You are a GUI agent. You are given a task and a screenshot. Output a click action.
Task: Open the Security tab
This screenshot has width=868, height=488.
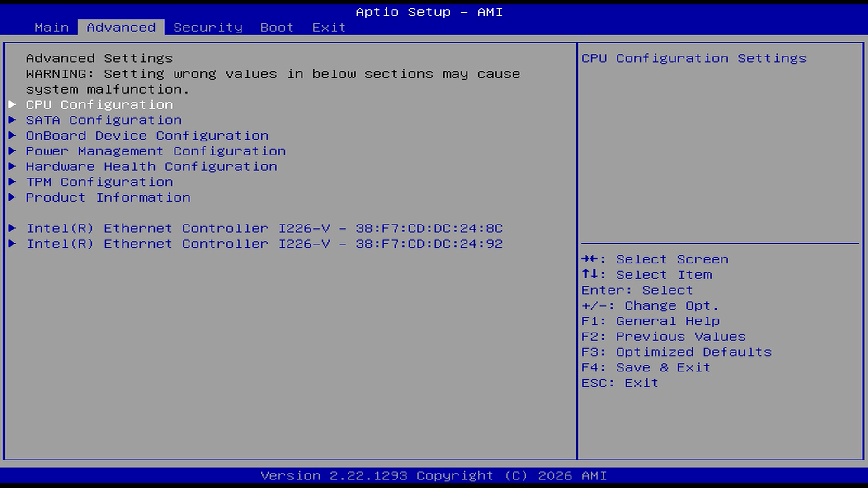[208, 28]
